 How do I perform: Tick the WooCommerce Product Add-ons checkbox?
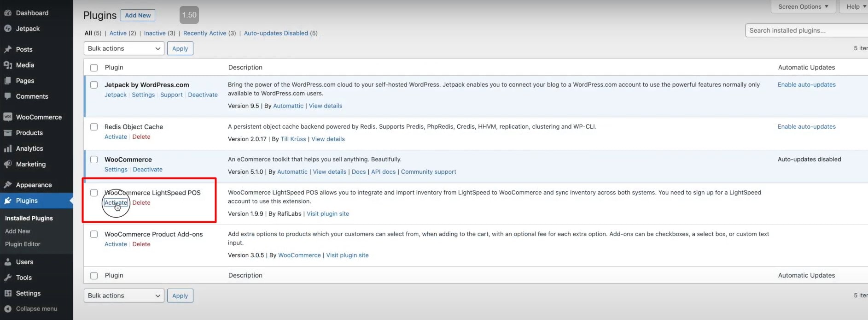pos(94,234)
